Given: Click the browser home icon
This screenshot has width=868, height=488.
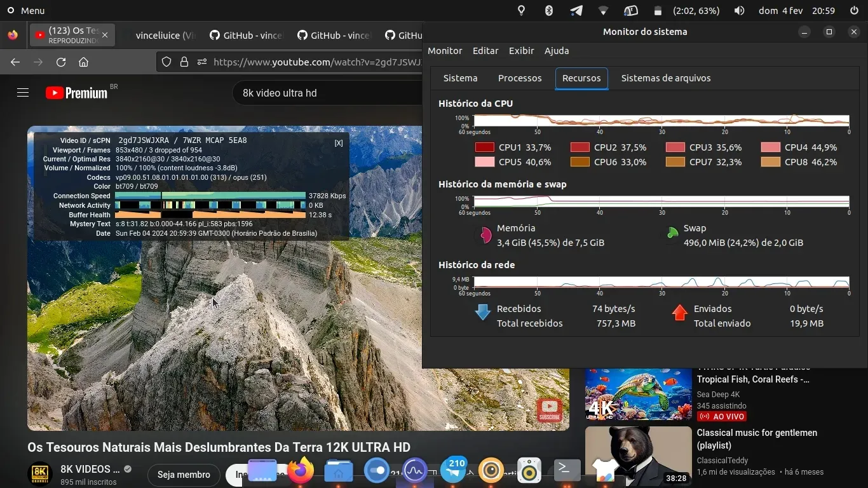Looking at the screenshot, I should tap(83, 62).
